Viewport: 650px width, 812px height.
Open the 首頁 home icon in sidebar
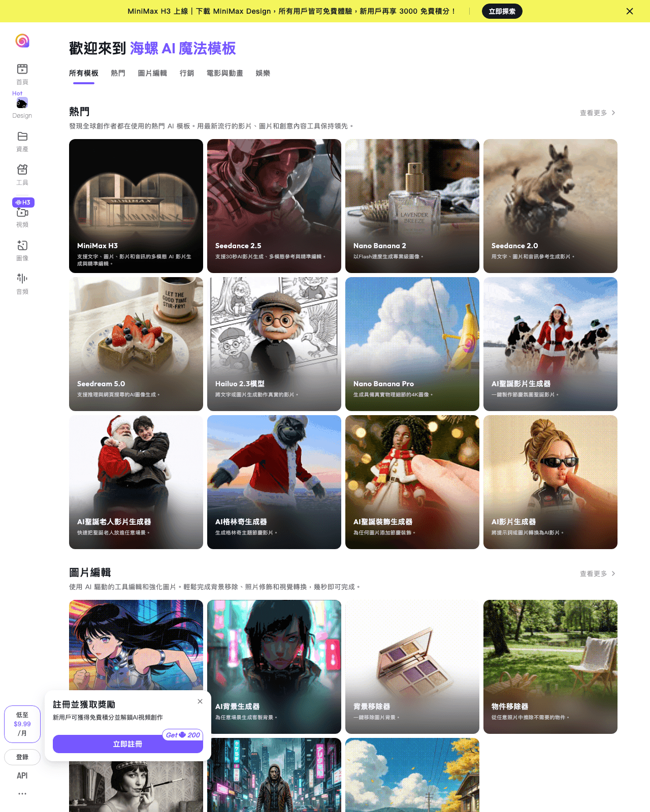click(22, 69)
